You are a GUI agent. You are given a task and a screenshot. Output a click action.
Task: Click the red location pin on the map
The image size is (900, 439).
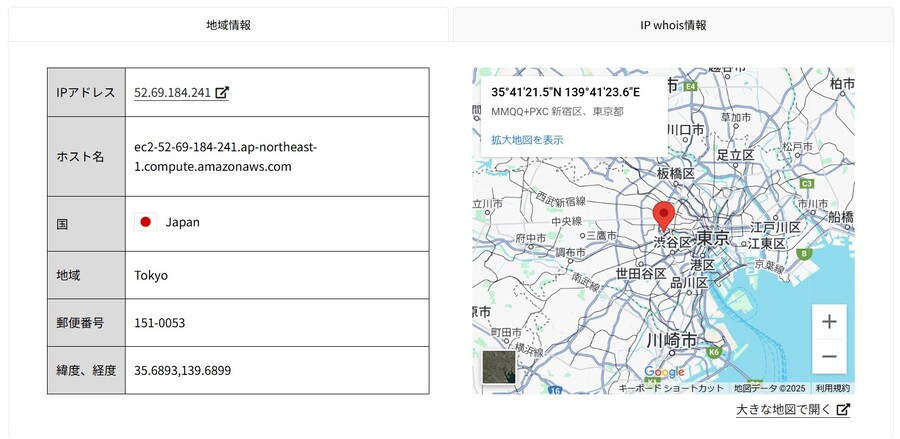tap(664, 216)
